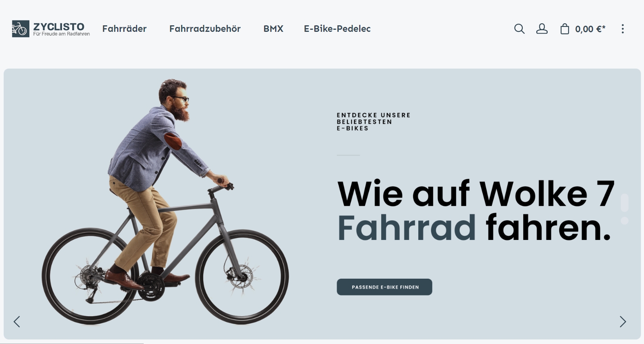Select the second slide indicator dot
Screen dimensions: 644x344
click(624, 221)
